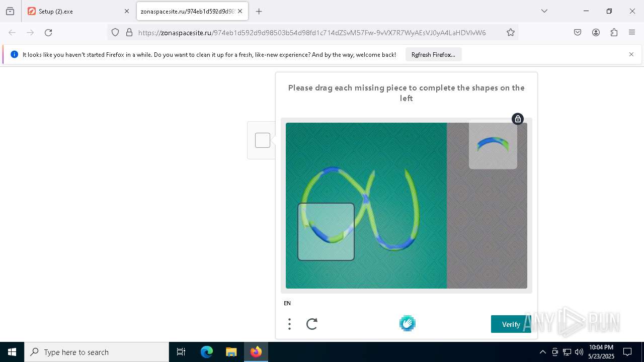Screen dimensions: 644x362
Task: Open Firefox account icon
Action: (x=596, y=33)
